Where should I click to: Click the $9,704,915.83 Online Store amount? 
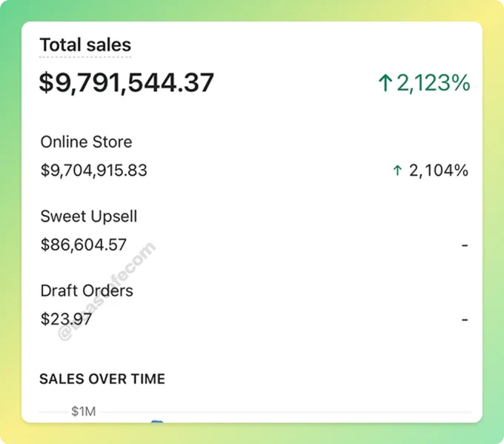(93, 170)
